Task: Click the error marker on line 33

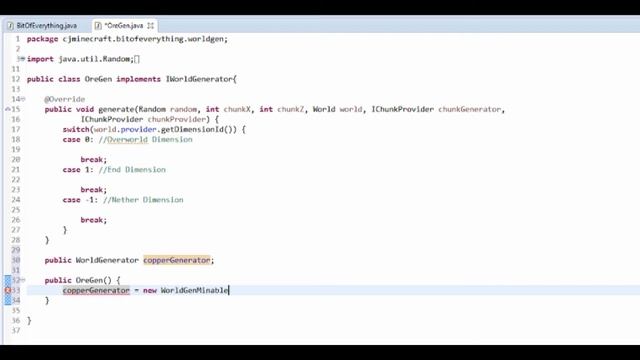Action: point(7,290)
